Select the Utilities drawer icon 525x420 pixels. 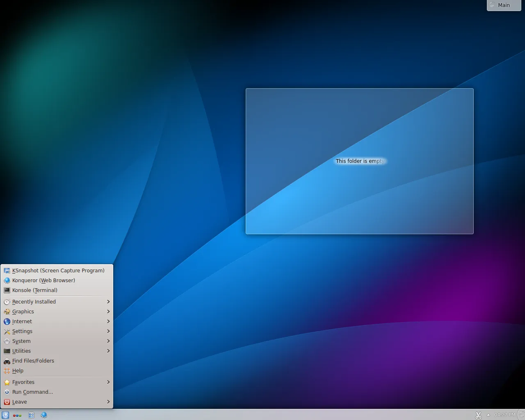(7, 351)
